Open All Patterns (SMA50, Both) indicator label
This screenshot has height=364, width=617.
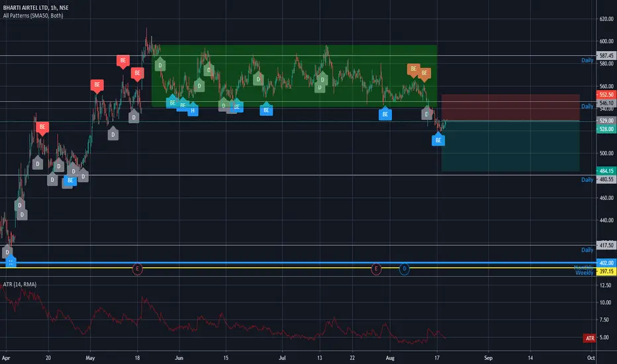click(x=33, y=16)
